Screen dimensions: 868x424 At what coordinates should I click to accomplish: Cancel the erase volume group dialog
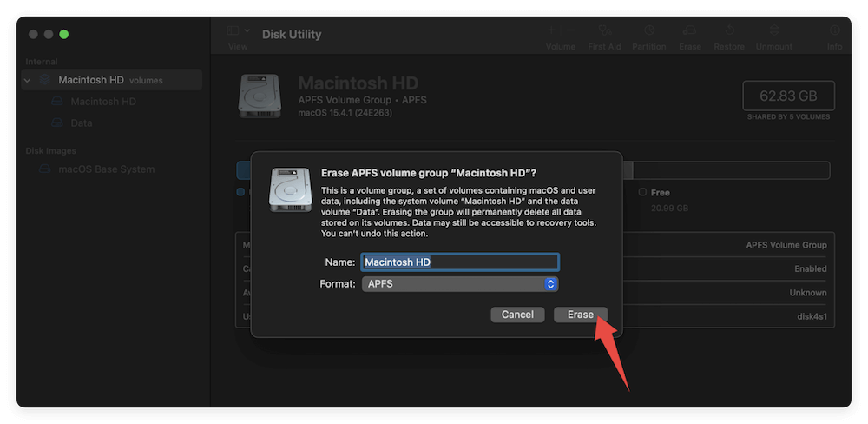click(517, 315)
